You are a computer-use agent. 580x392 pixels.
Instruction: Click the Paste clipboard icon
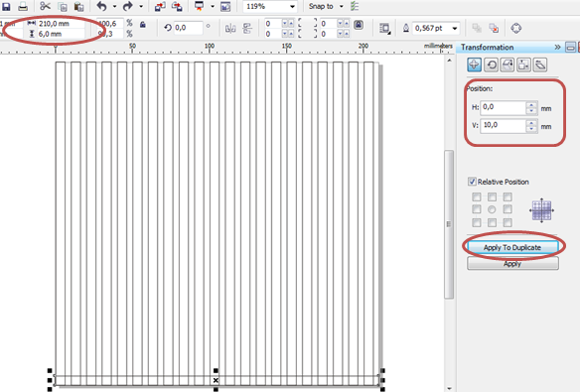pos(78,6)
